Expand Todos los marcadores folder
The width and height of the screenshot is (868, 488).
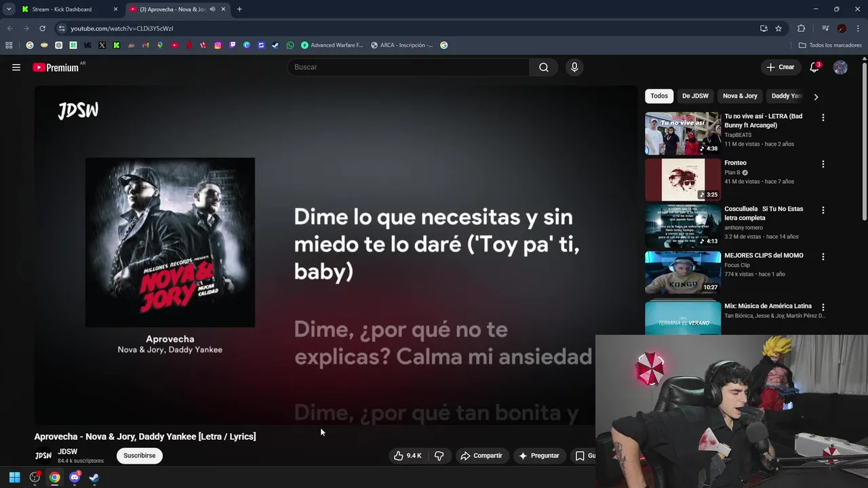830,45
